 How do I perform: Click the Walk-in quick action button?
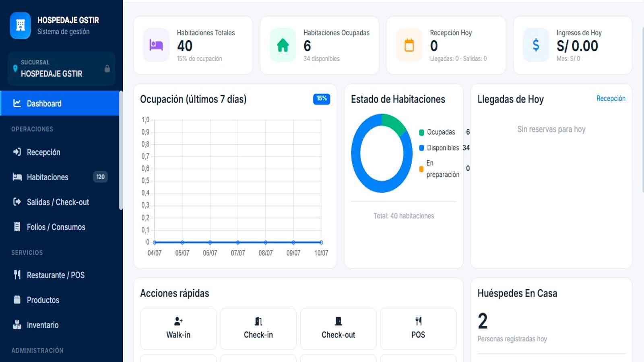point(178,329)
